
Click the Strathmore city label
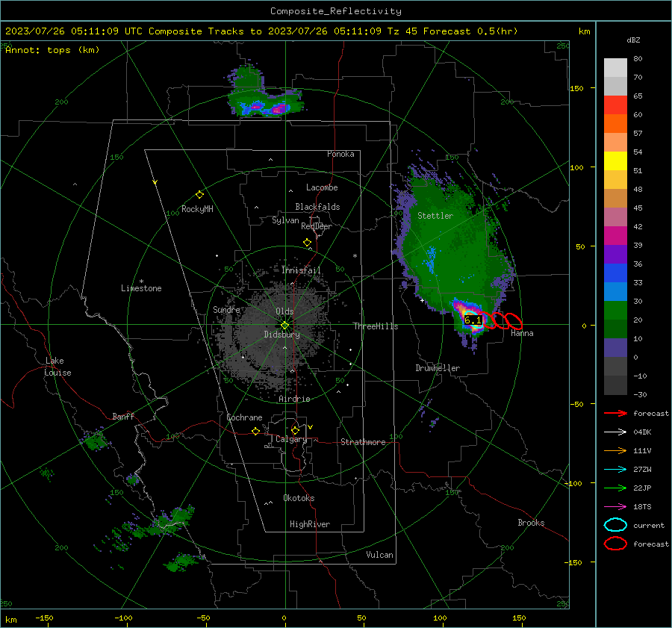pos(363,442)
